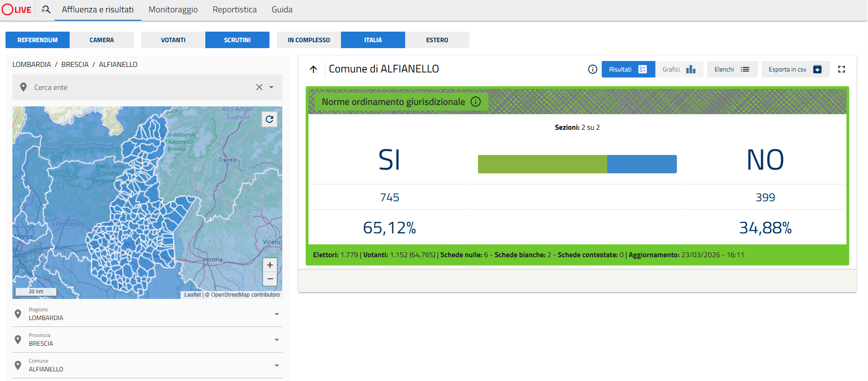
Task: Open the Comune ALFIANELLO dropdown
Action: pos(277,365)
